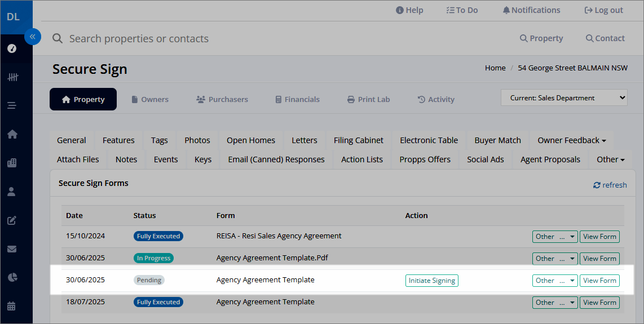Switch to the Filing Cabinet tab
644x324 pixels.
(359, 140)
